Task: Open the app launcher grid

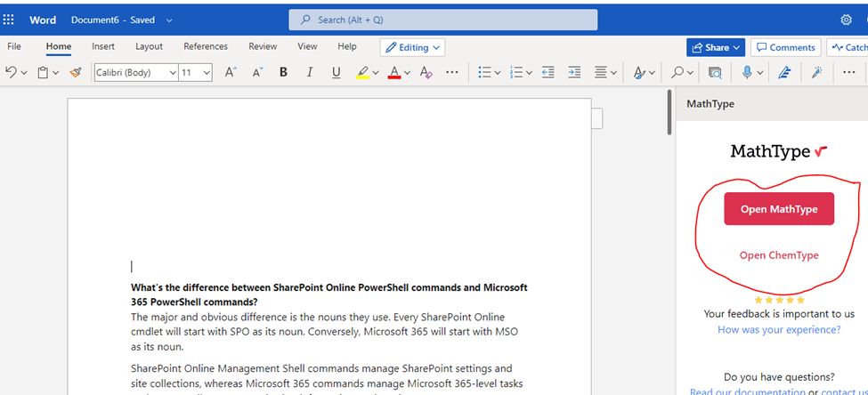Action: click(x=8, y=20)
